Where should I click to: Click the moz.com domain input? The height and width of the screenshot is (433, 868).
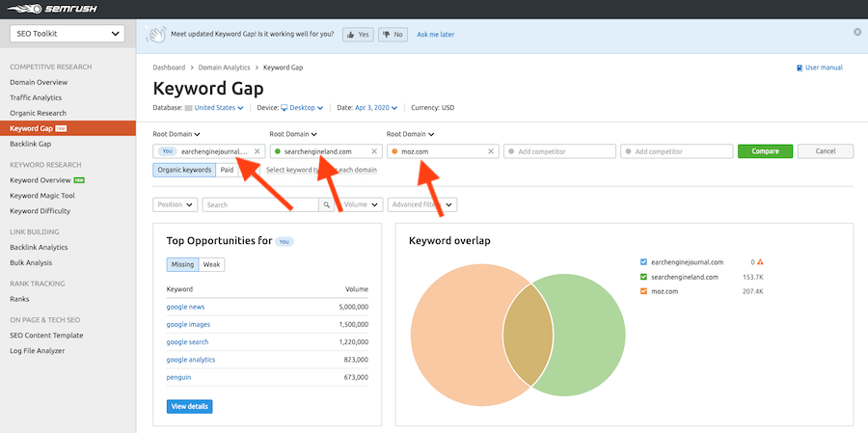[443, 151]
